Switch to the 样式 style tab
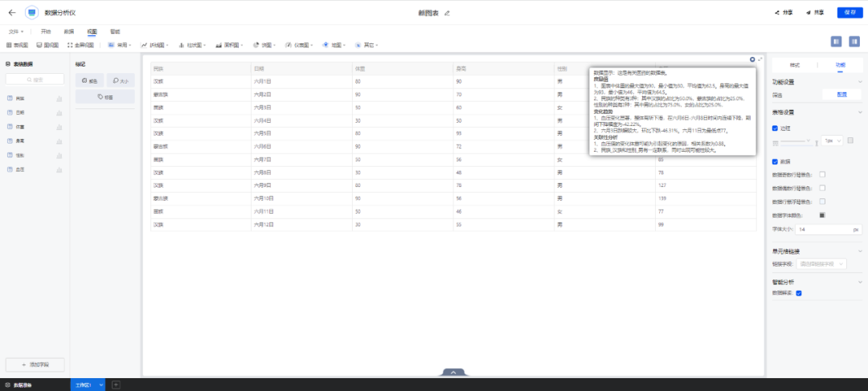Image resolution: width=868 pixels, height=391 pixels. pos(795,65)
